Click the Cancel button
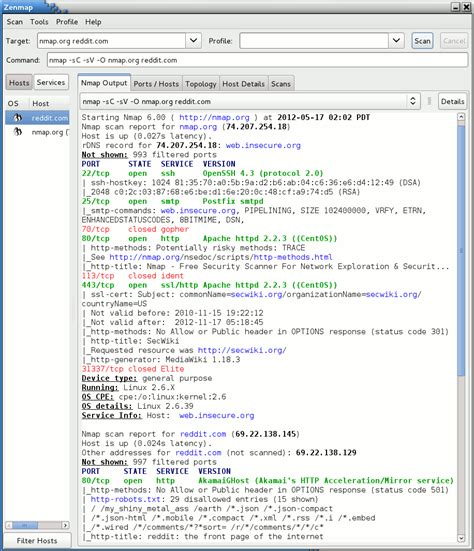The image size is (474, 551). [454, 41]
